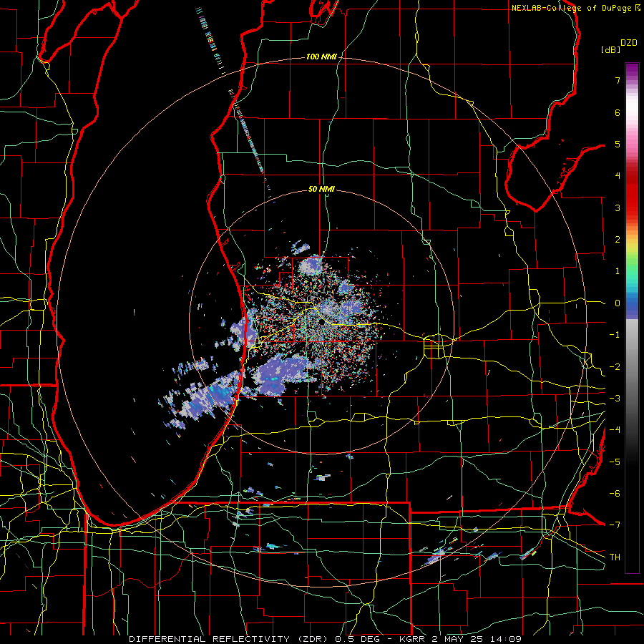Click the TH label on the color scale
The image size is (644, 644).
point(615,557)
